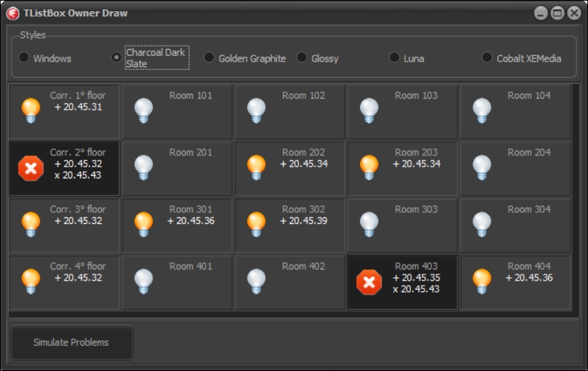Click the 'Corr. 4° floor' label text
This screenshot has width=588, height=371.
tap(78, 266)
